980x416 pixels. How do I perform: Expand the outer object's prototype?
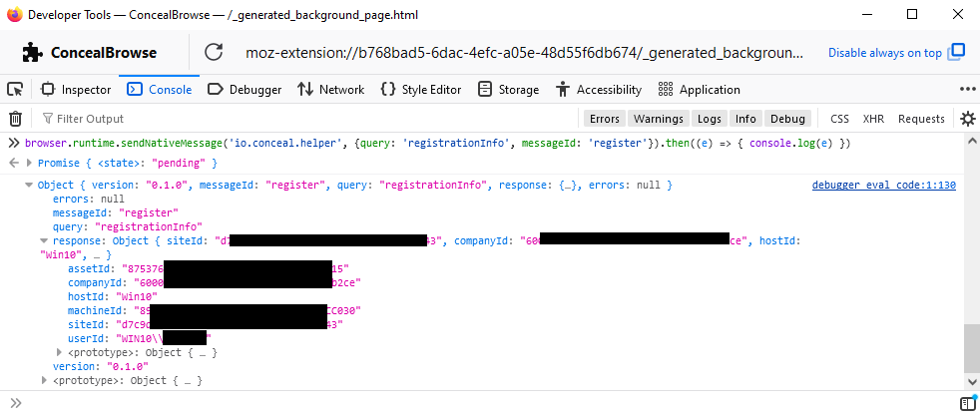(x=44, y=380)
